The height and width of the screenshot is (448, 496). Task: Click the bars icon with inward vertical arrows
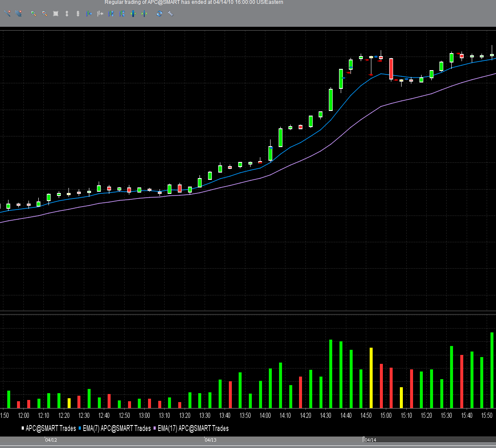point(122,14)
